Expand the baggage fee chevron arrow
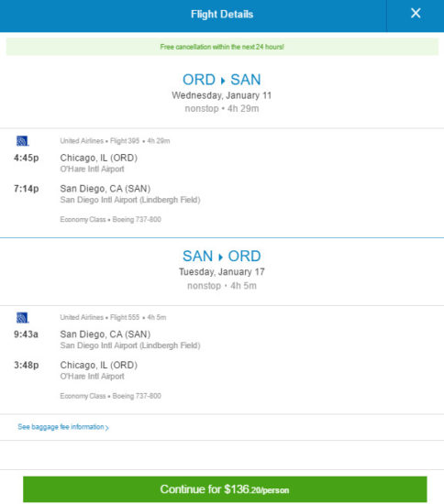Viewport: 444px width, 504px height. click(x=106, y=428)
